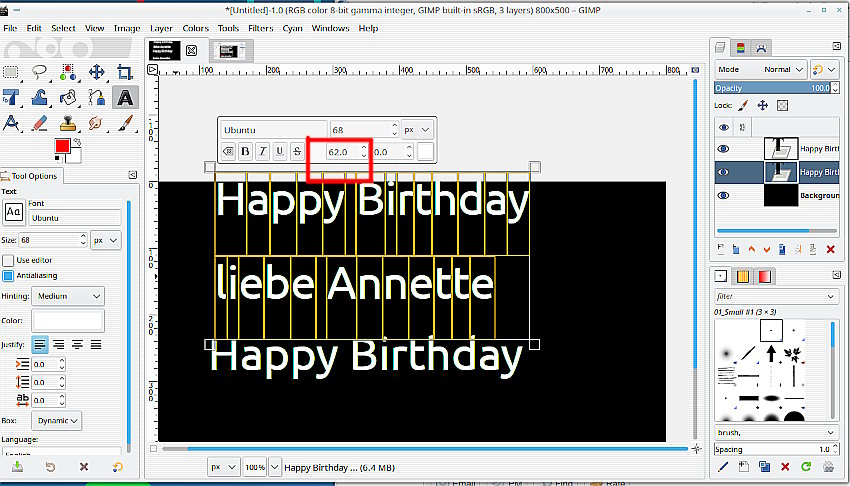Reset colors to black and white
Viewport: 850px width, 486px height.
coord(57,159)
